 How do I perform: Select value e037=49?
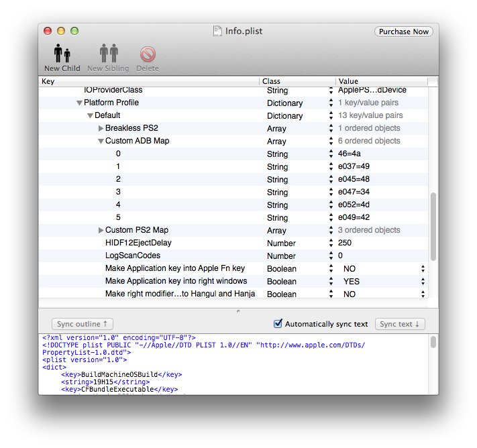[354, 166]
